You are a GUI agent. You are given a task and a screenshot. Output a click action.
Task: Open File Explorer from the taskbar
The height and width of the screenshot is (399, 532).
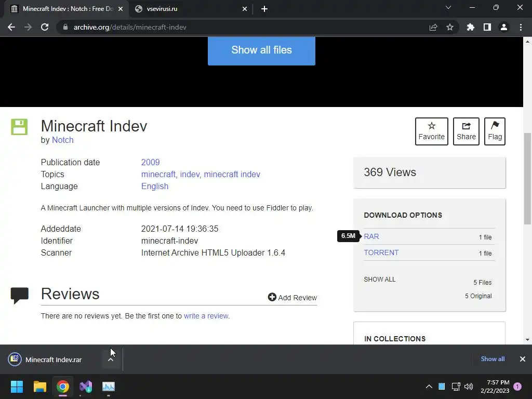[x=39, y=387]
